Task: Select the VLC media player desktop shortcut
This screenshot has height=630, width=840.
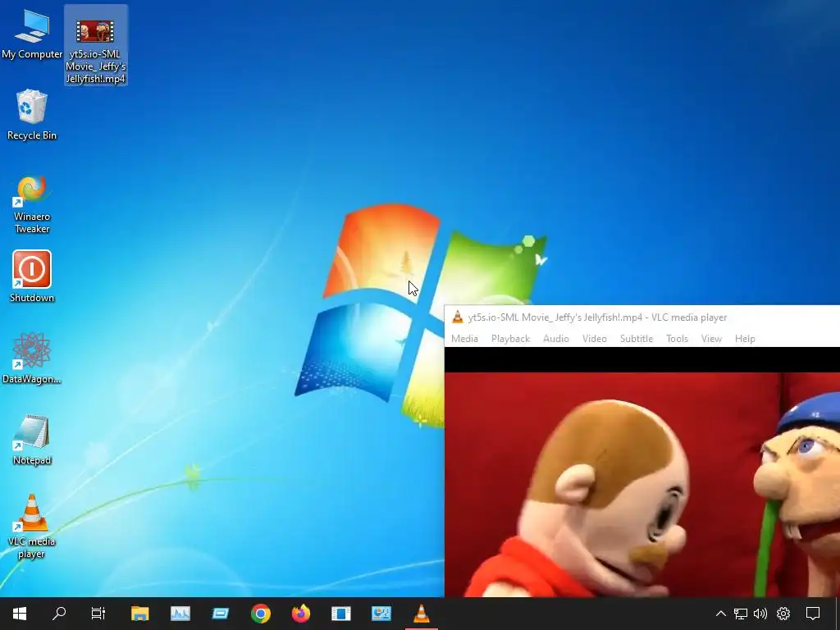Action: (x=32, y=526)
